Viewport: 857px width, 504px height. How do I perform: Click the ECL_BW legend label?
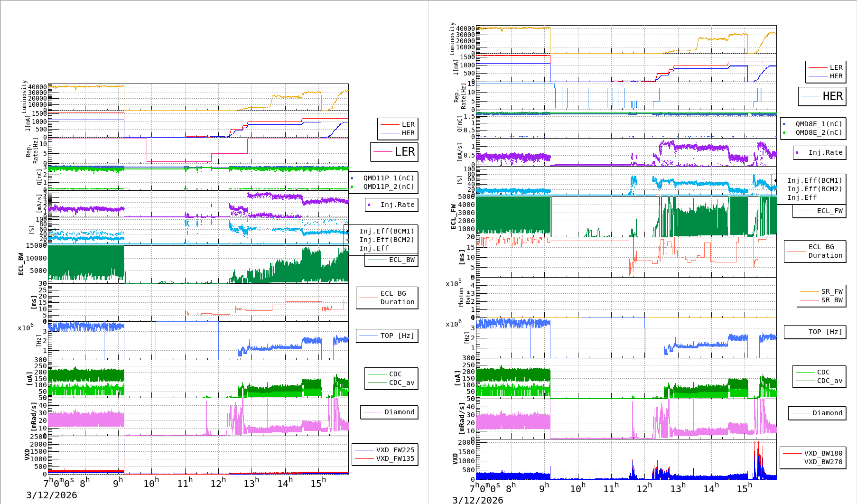click(401, 260)
